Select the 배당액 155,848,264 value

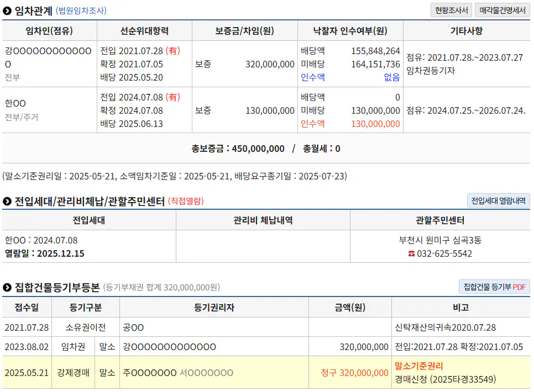375,51
